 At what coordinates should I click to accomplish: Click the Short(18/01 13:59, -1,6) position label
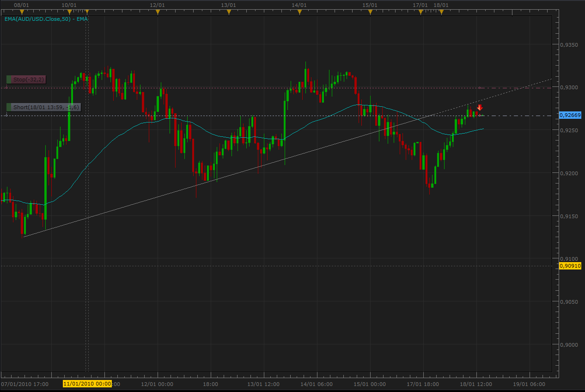click(x=43, y=107)
